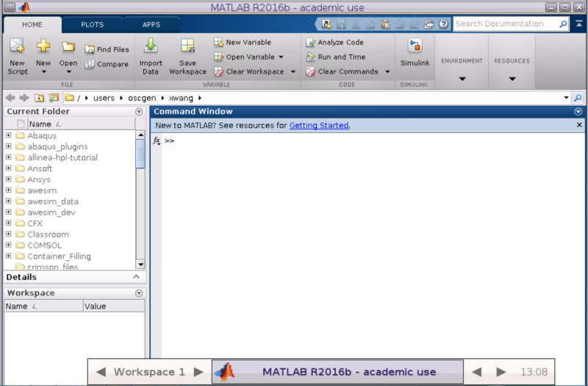Open a file with the Open folder icon
This screenshot has height=386, width=588.
coord(68,47)
